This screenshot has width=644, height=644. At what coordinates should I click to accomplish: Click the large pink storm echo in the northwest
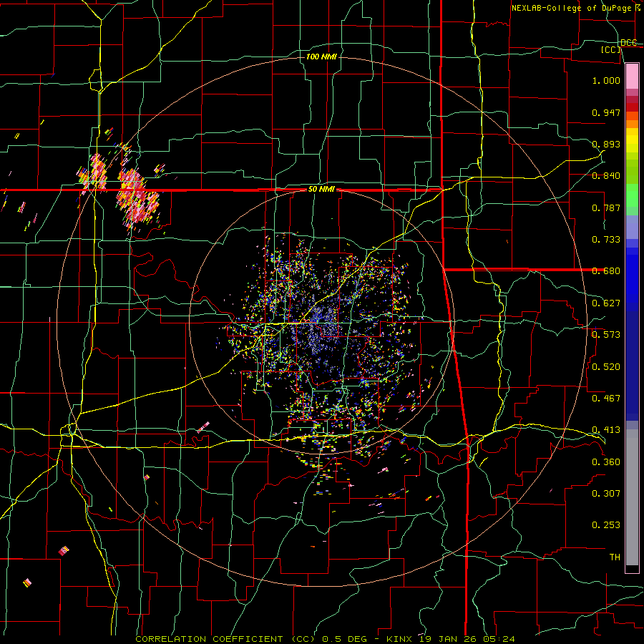coord(137,197)
